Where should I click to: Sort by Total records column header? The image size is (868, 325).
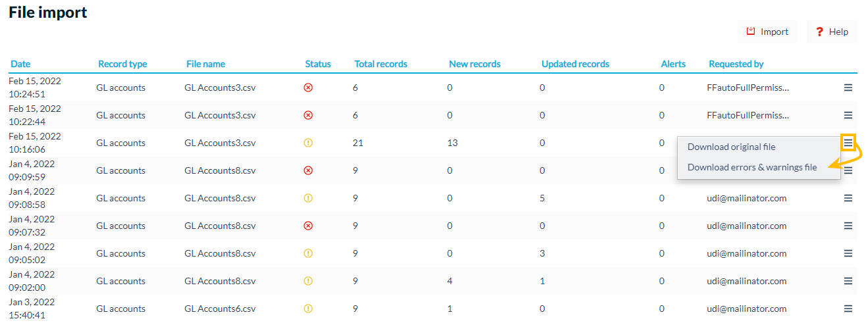point(381,64)
